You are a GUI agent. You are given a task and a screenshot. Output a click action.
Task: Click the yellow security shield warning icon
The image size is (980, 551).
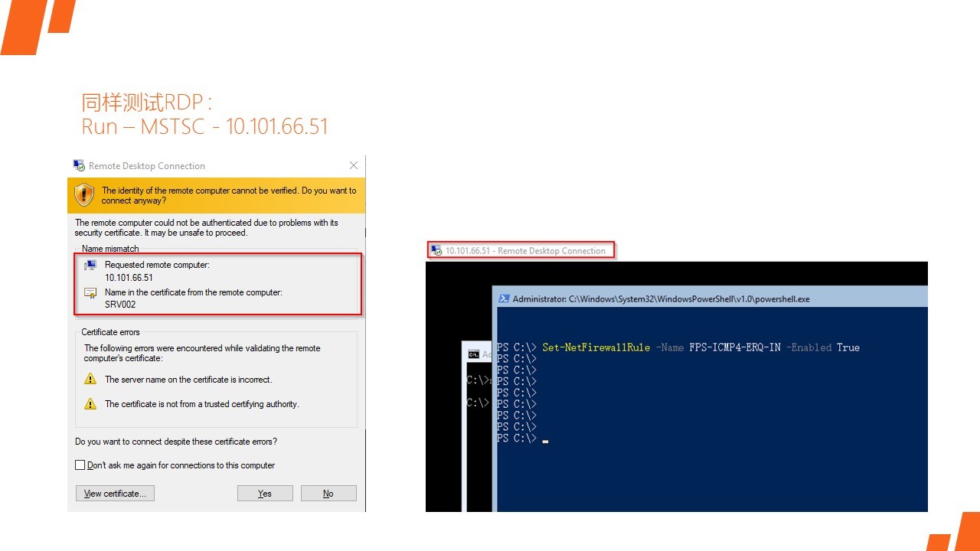click(84, 195)
